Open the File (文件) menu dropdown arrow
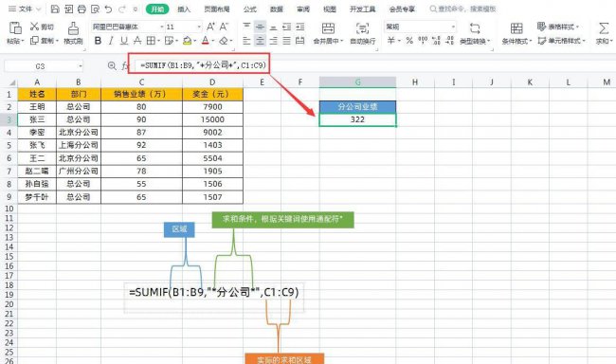The height and width of the screenshot is (364, 616). [39, 9]
